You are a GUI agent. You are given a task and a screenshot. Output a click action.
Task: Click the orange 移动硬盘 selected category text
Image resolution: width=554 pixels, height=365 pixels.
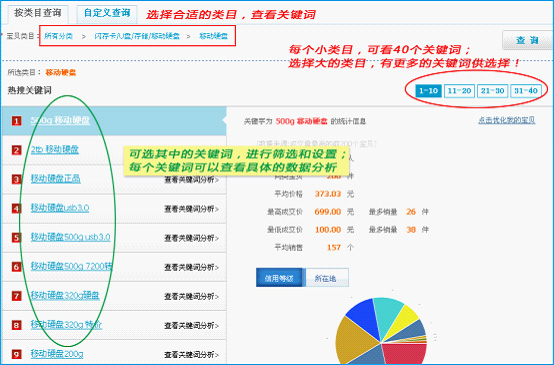coord(61,73)
